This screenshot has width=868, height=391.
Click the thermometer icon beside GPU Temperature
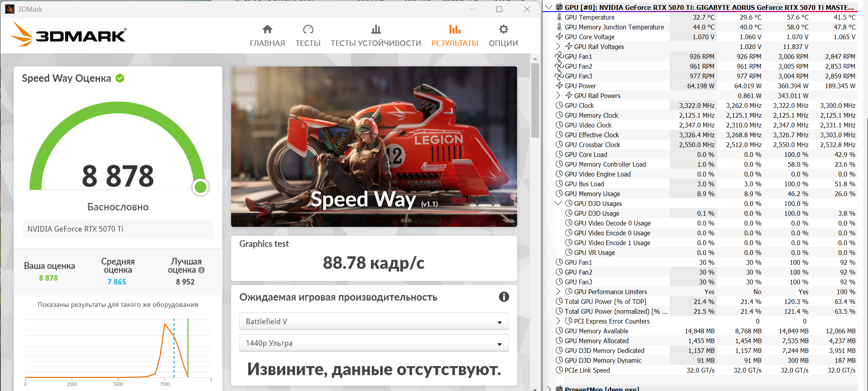coord(559,17)
